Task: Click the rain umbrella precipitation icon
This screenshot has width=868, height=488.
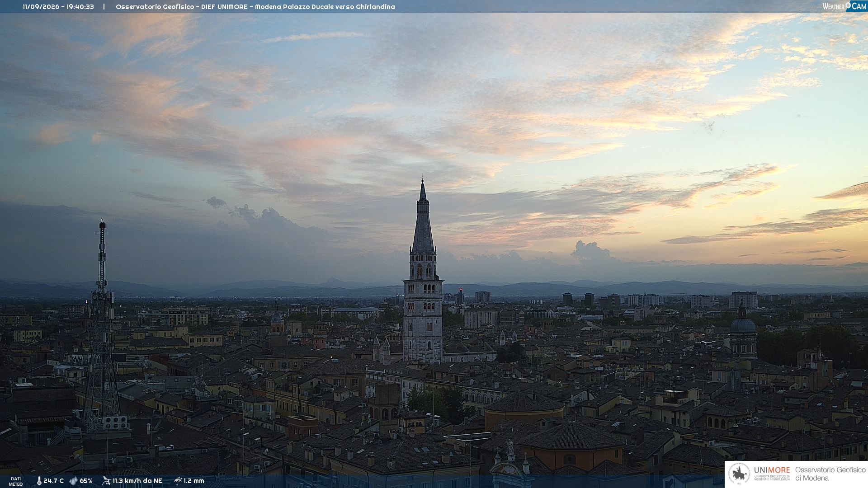Action: [x=178, y=481]
